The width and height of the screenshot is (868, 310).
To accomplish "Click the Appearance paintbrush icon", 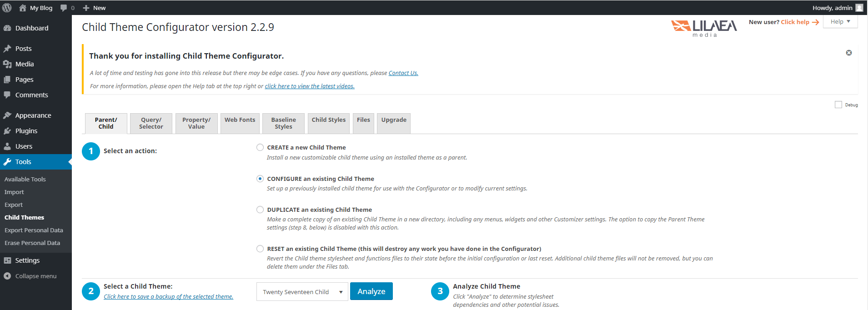I will pos(7,115).
